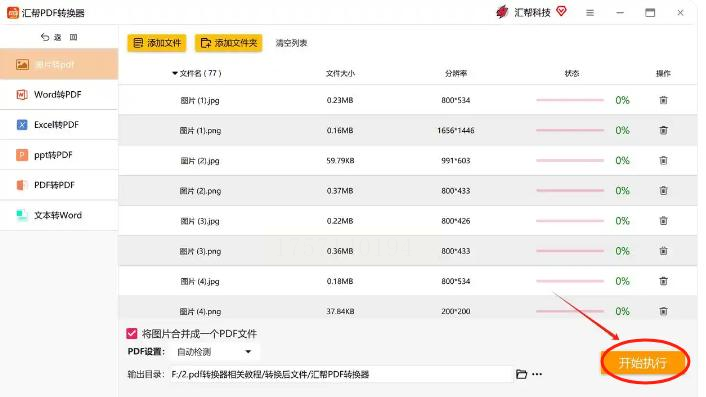The width and height of the screenshot is (706, 397).
Task: Remove 图片 (2).jpg using its trash icon
Action: click(x=663, y=160)
